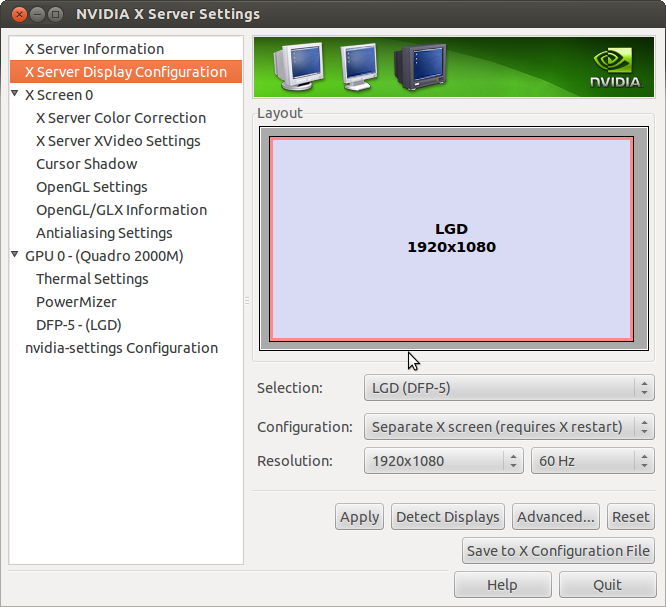Open X Server Color Correction

[121, 118]
